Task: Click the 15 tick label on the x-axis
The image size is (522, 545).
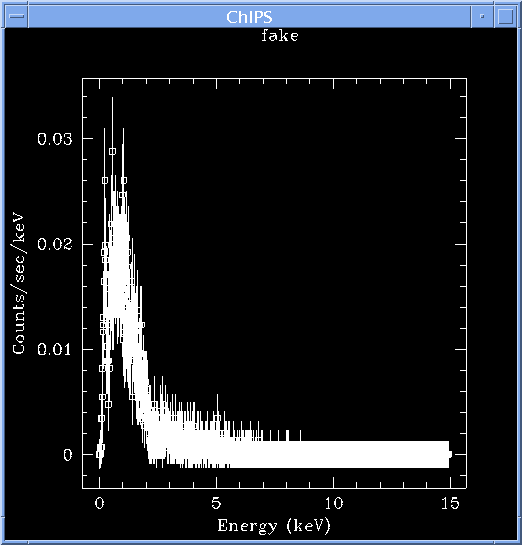Action: pyautogui.click(x=450, y=503)
